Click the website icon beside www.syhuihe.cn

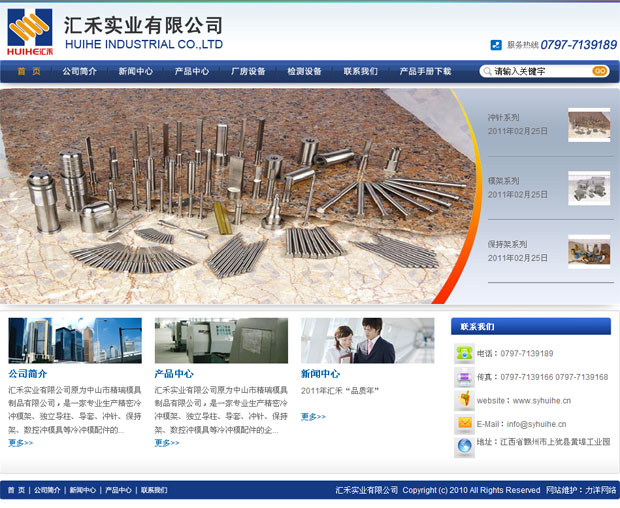point(464,400)
